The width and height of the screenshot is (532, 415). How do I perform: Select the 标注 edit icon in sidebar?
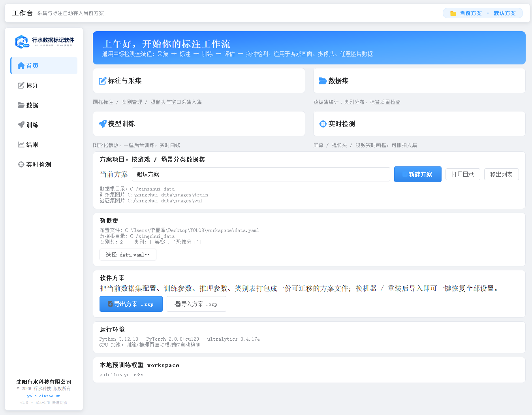[x=21, y=85]
